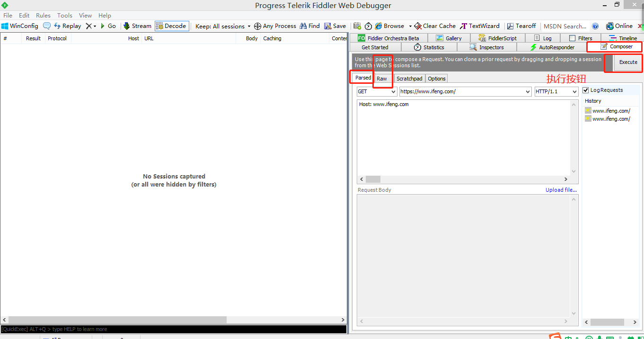
Task: Select the Composer tab
Action: pyautogui.click(x=616, y=47)
